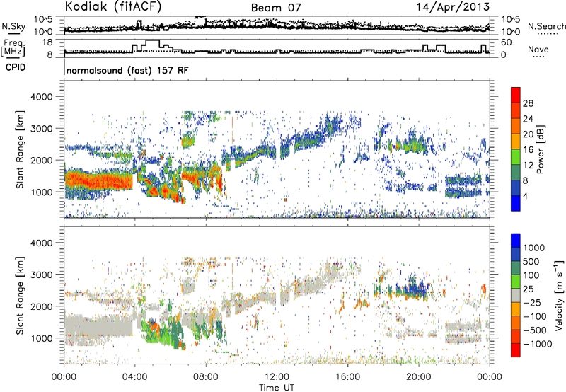This screenshot has height=392, width=566.
Task: Click the date '14/Apr/2013'
Action: [453, 7]
